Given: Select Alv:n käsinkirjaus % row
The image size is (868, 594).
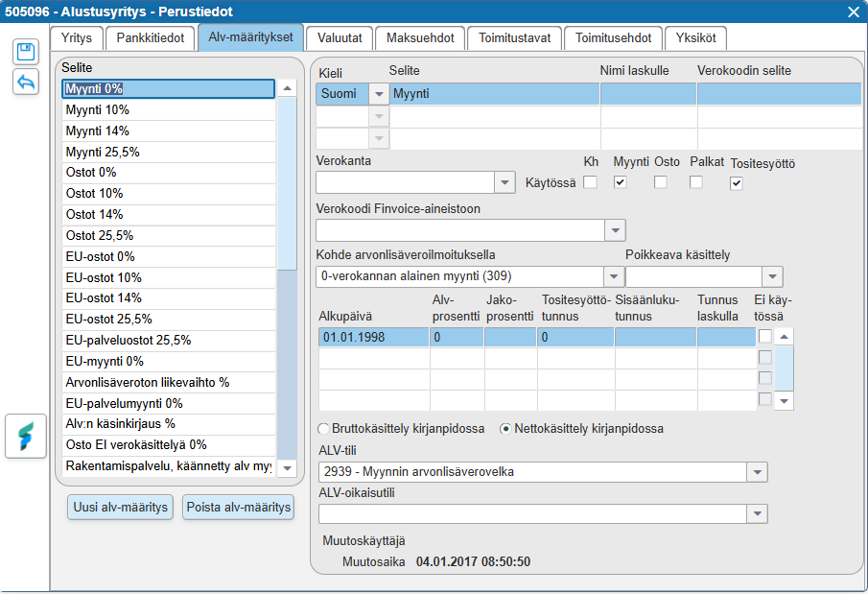Looking at the screenshot, I should point(168,424).
